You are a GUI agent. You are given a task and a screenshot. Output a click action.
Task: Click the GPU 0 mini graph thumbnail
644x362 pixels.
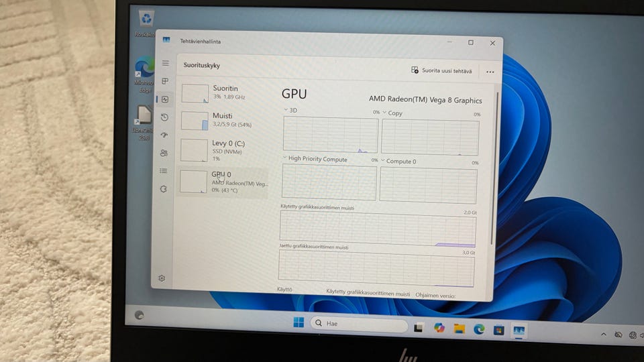tap(193, 182)
